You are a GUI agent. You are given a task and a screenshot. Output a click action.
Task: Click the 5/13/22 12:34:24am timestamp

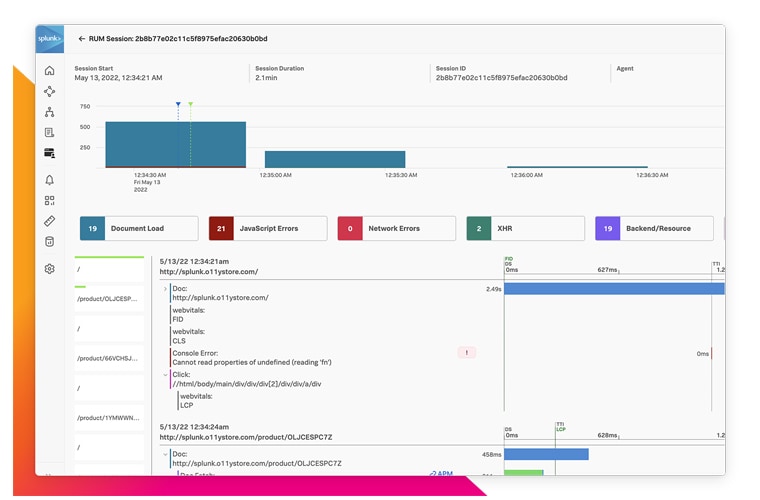point(194,427)
